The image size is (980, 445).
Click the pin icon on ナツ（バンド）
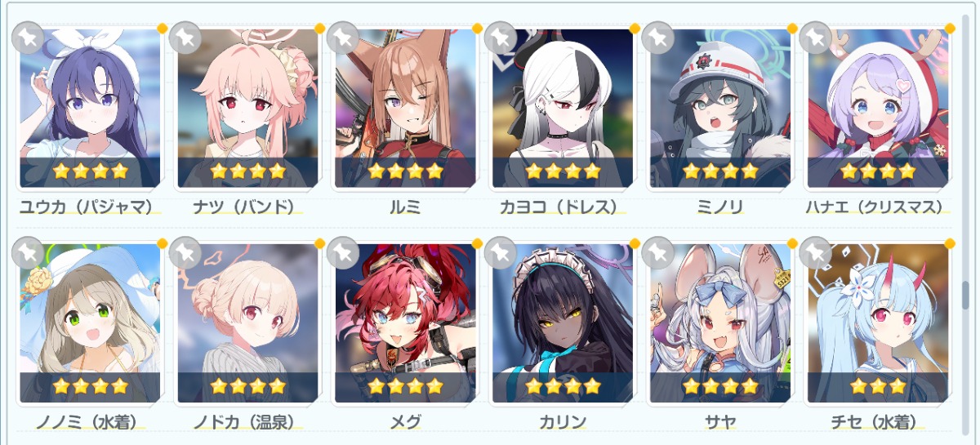point(185,38)
